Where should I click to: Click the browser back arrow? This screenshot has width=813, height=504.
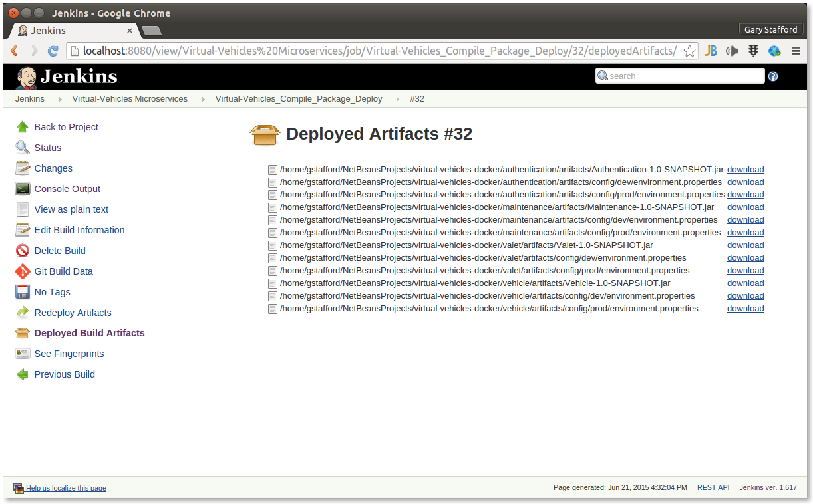pos(15,51)
